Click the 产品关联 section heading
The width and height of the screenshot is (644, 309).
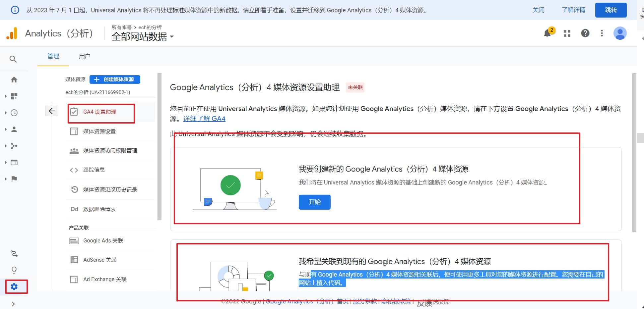79,228
